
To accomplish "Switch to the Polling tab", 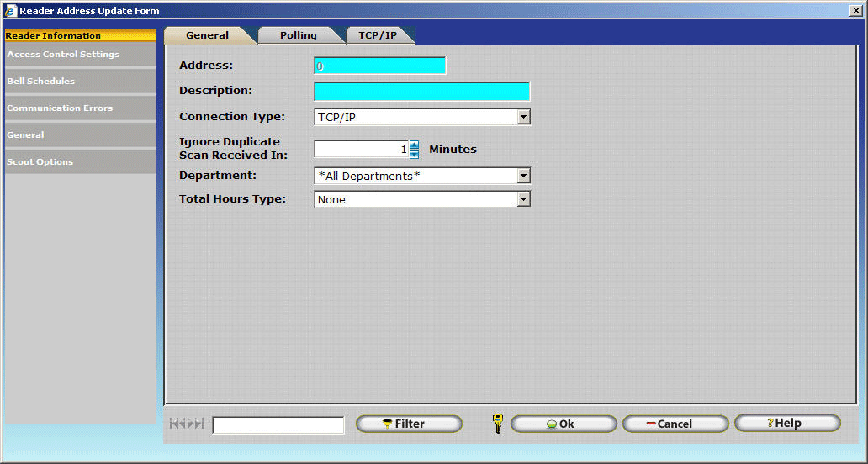I will coord(299,35).
